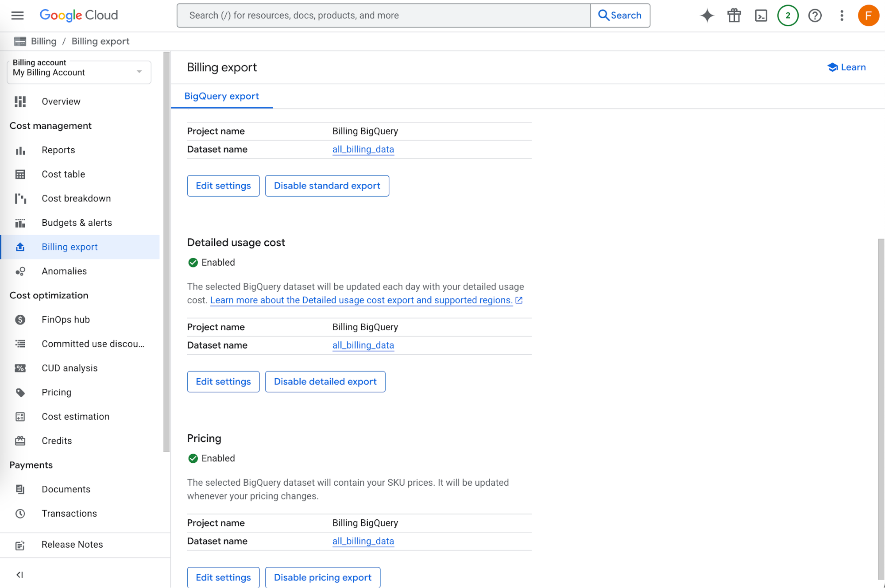Select the BigQuery export tab

222,96
